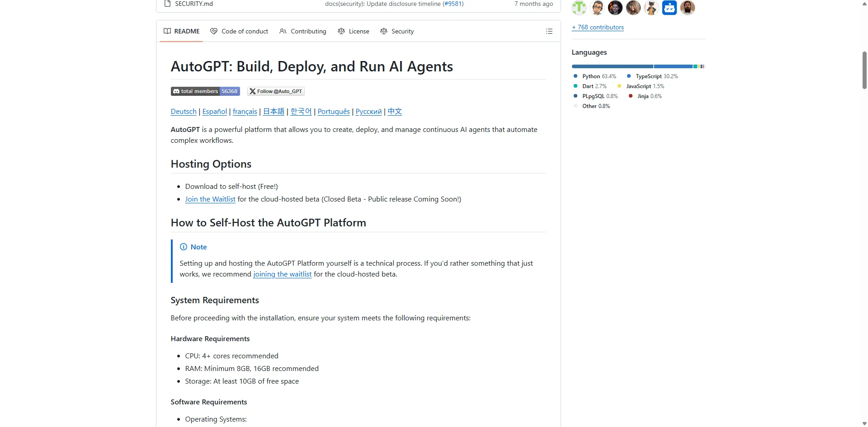Open the green T contributor avatar

pos(579,8)
